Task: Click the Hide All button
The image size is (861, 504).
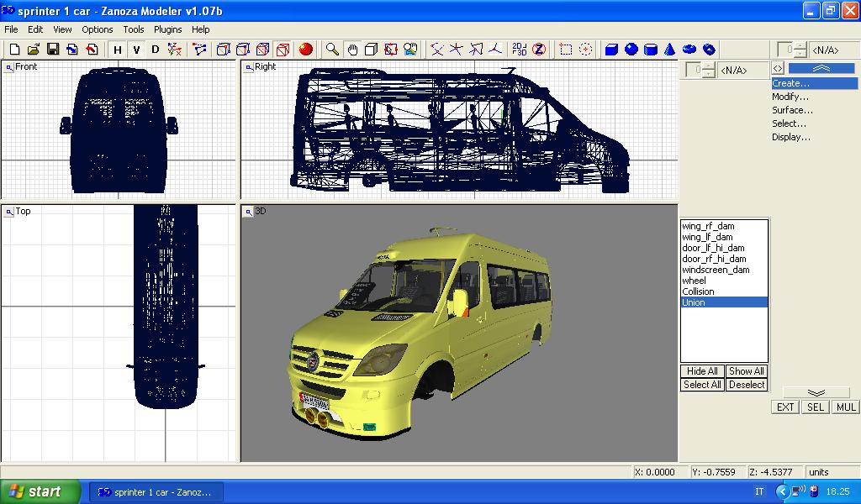Action: 702,371
